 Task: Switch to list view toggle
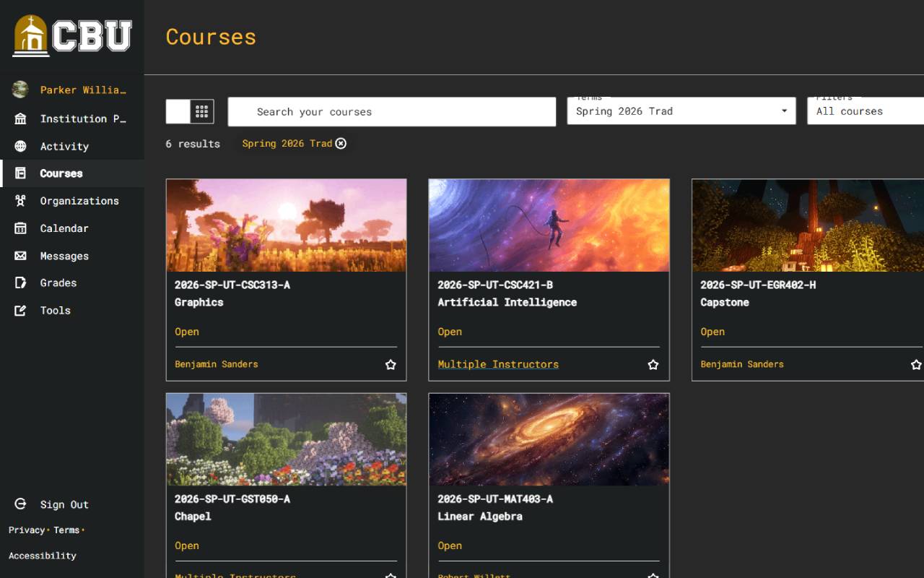(178, 111)
